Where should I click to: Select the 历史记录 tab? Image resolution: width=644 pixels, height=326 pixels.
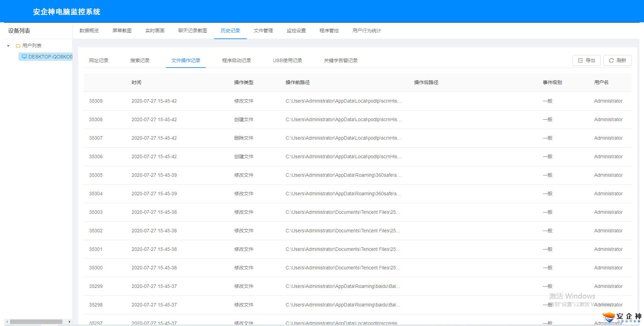click(230, 31)
